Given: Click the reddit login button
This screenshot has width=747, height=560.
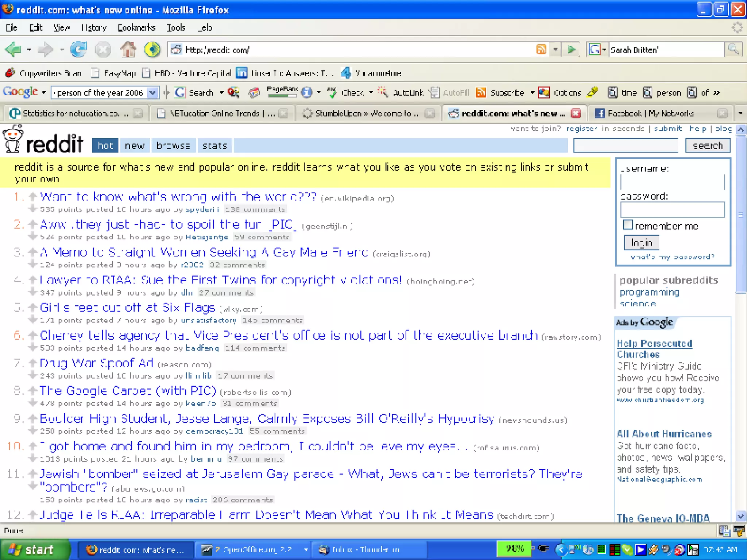Looking at the screenshot, I should [x=641, y=243].
